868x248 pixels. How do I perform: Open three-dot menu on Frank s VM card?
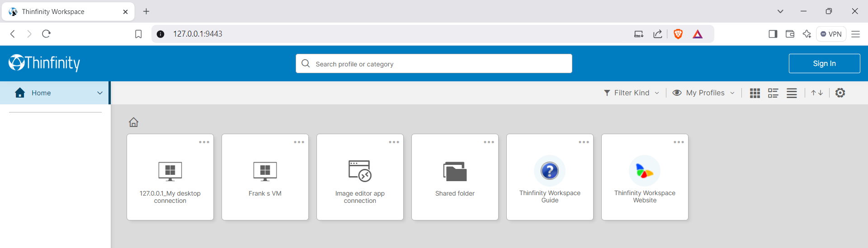pyautogui.click(x=299, y=142)
